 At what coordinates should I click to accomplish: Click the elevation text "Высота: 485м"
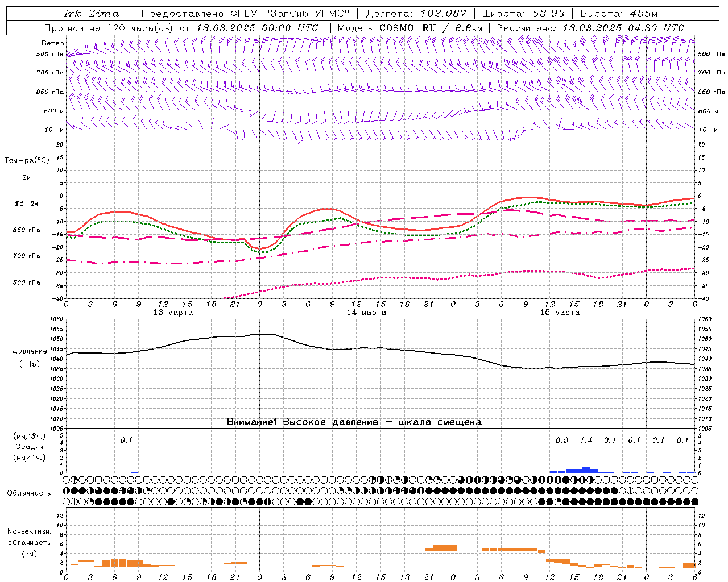[x=619, y=14]
